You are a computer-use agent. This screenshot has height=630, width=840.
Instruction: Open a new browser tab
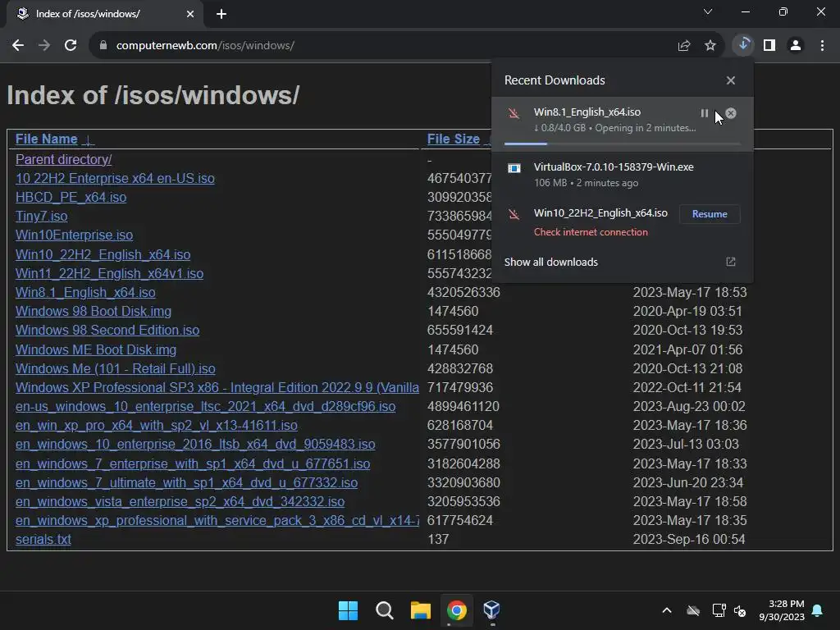coord(221,14)
